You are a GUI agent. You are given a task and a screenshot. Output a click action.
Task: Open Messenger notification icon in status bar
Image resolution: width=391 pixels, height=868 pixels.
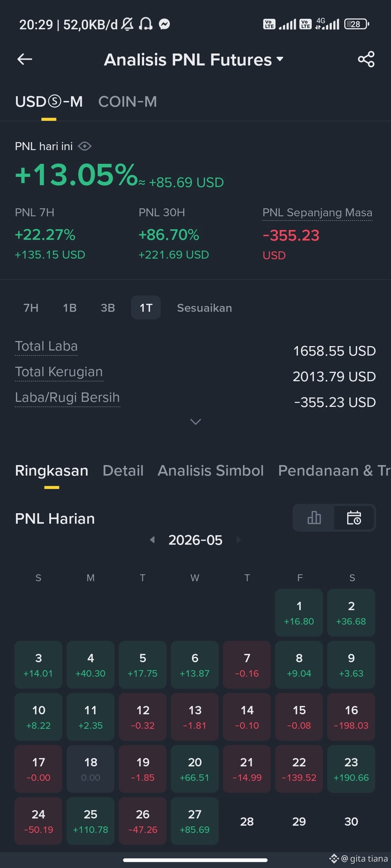coord(164,24)
